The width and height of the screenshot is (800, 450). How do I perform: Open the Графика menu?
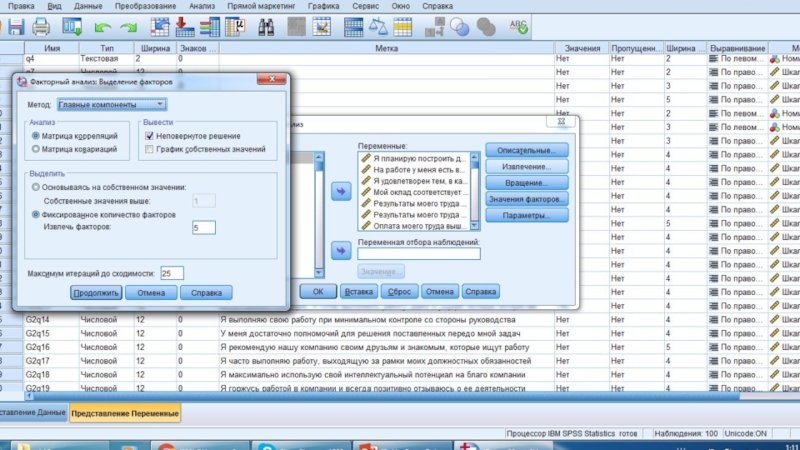tap(325, 5)
